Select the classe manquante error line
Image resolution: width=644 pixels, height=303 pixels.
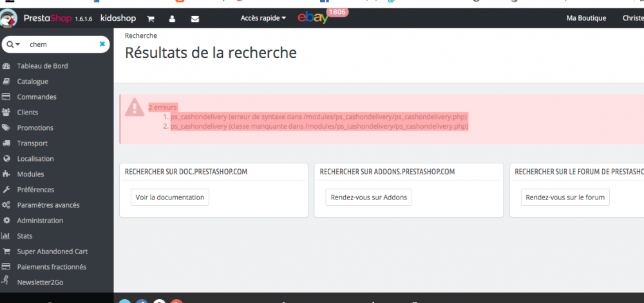[x=319, y=126]
